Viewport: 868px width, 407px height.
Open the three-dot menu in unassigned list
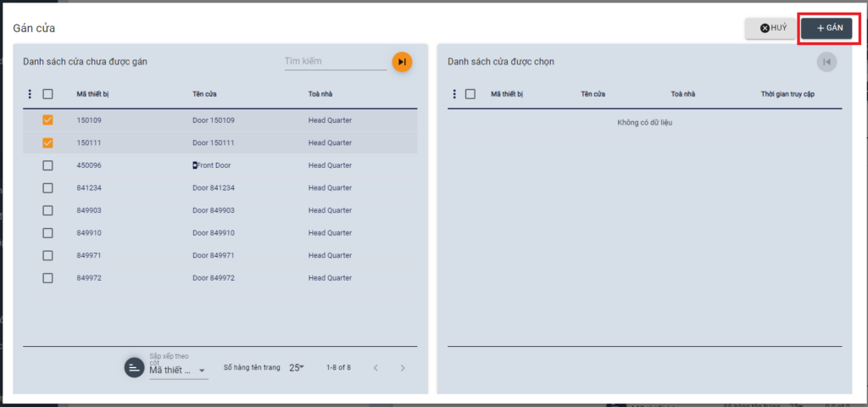coord(31,94)
